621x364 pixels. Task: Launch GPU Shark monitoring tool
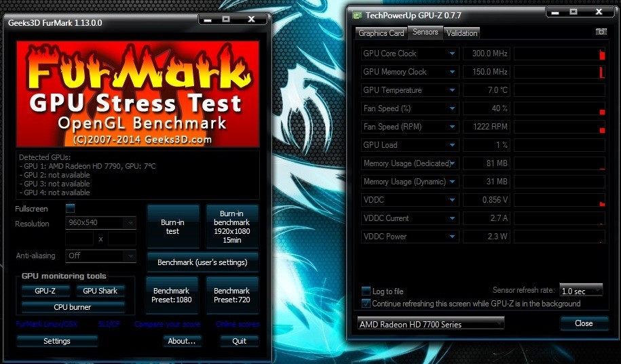click(x=100, y=291)
